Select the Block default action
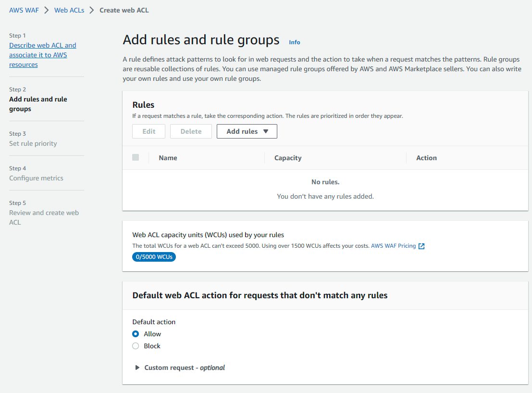This screenshot has height=393, width=532. pos(136,346)
